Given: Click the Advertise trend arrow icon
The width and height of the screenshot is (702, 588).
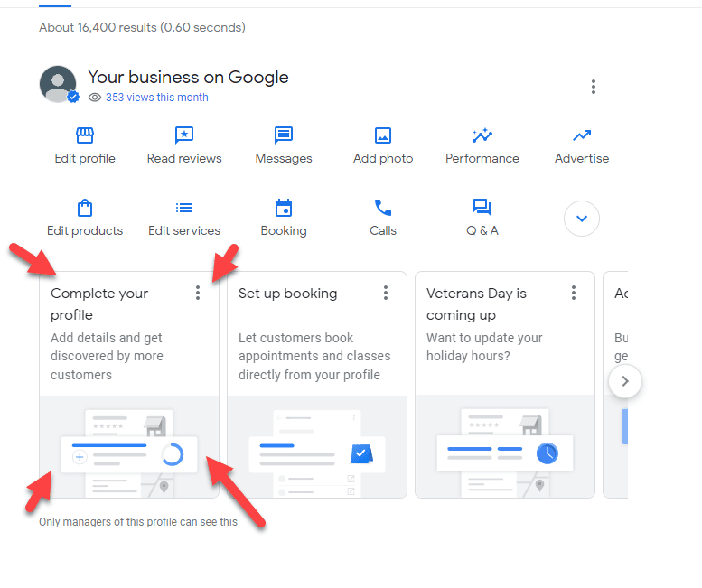Looking at the screenshot, I should [582, 135].
